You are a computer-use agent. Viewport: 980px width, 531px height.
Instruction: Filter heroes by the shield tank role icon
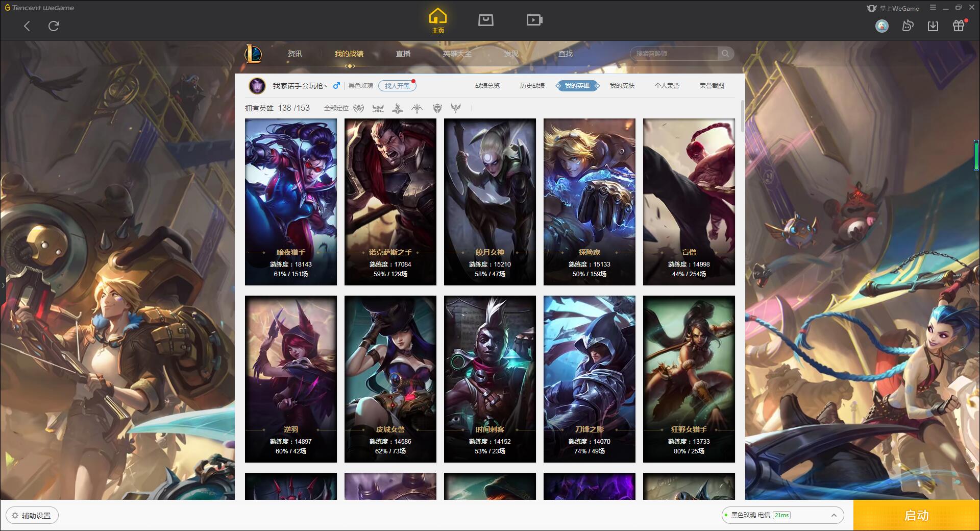pos(437,108)
